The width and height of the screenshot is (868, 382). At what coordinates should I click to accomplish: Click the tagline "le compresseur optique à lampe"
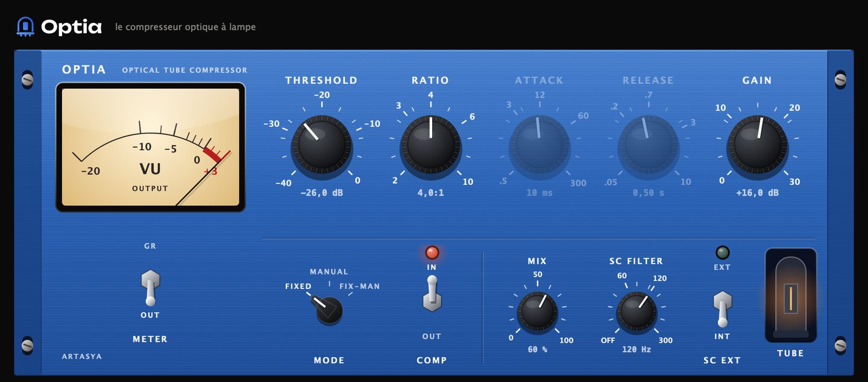pyautogui.click(x=186, y=27)
